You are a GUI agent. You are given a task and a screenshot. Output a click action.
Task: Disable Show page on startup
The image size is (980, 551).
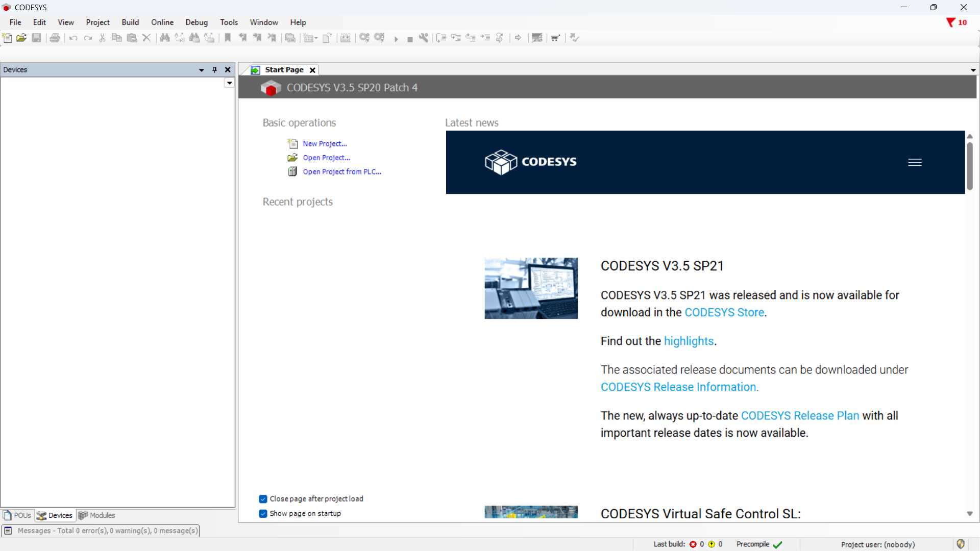[x=263, y=513]
